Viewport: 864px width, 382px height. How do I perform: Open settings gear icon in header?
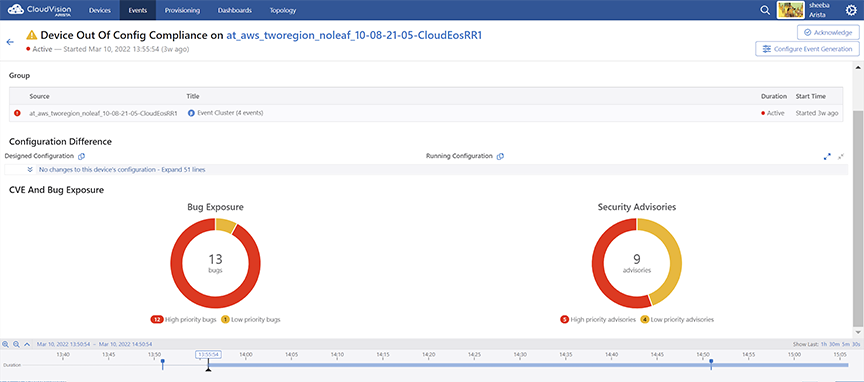851,10
